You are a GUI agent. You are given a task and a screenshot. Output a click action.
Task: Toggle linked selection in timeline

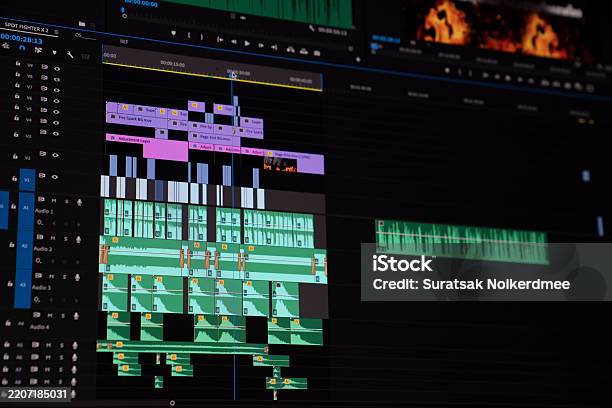38,50
